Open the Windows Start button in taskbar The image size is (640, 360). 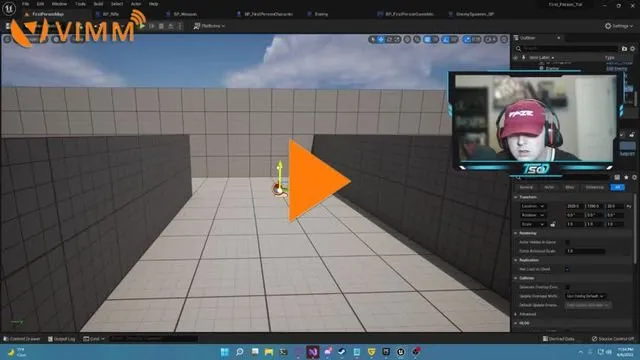[224, 352]
